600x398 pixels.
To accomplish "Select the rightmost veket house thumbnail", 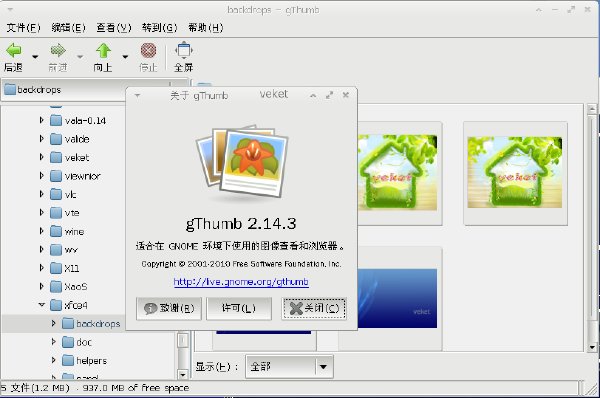I will [x=515, y=172].
